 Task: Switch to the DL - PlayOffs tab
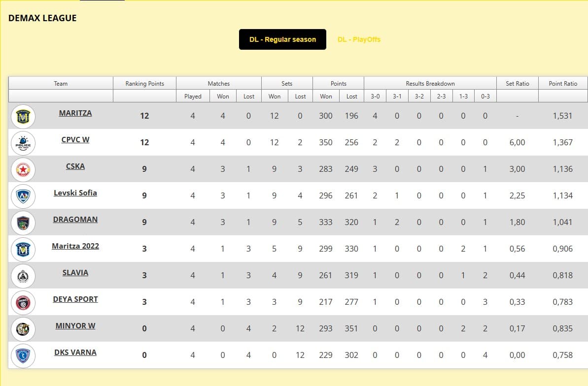(359, 39)
